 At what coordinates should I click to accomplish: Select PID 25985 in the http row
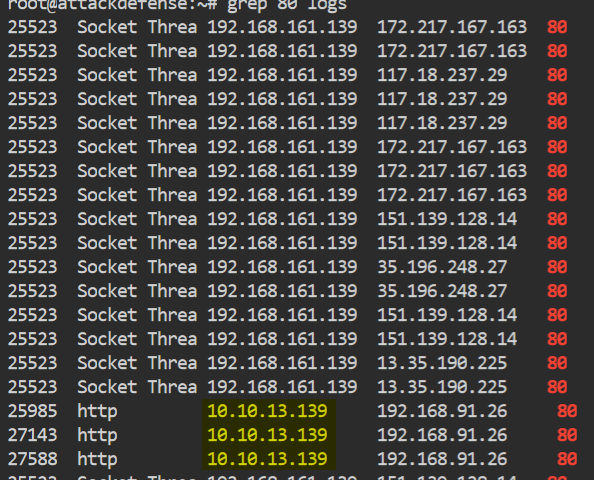click(33, 411)
